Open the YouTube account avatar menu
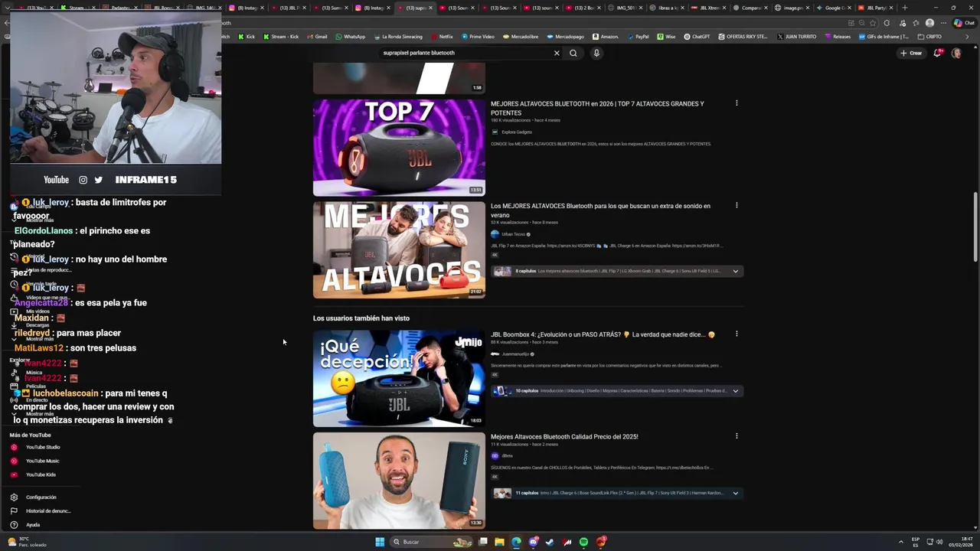 point(956,53)
